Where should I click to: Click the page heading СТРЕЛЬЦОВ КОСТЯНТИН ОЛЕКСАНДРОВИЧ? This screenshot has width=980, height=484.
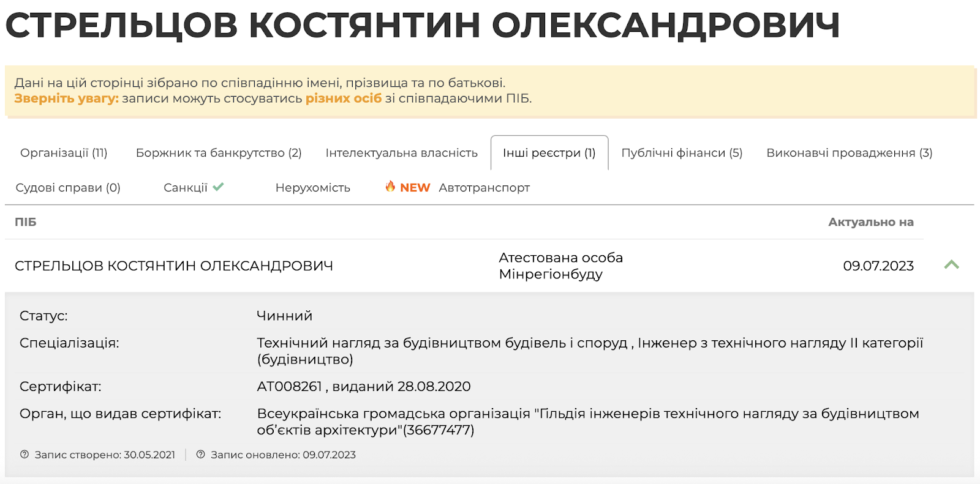tap(423, 26)
